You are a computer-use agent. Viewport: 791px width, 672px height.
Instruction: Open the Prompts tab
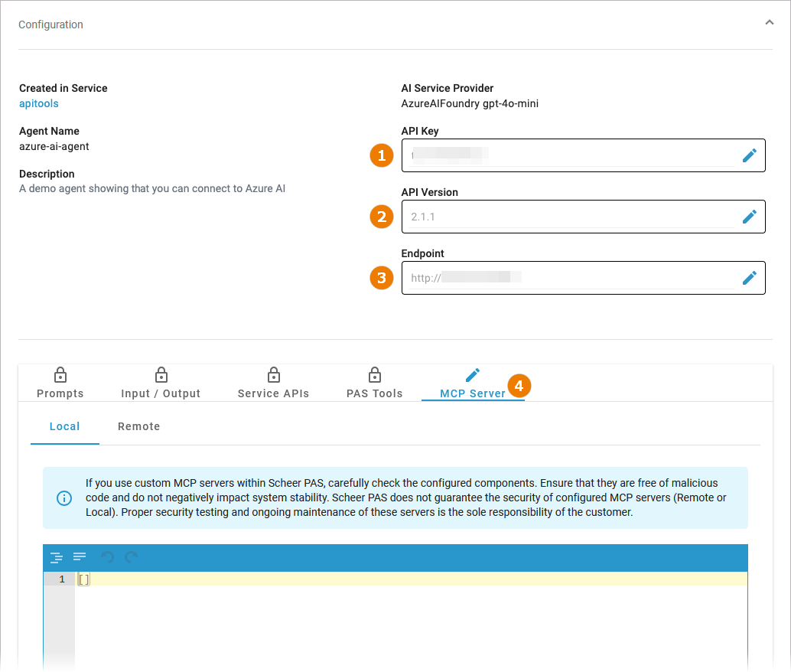tap(60, 383)
